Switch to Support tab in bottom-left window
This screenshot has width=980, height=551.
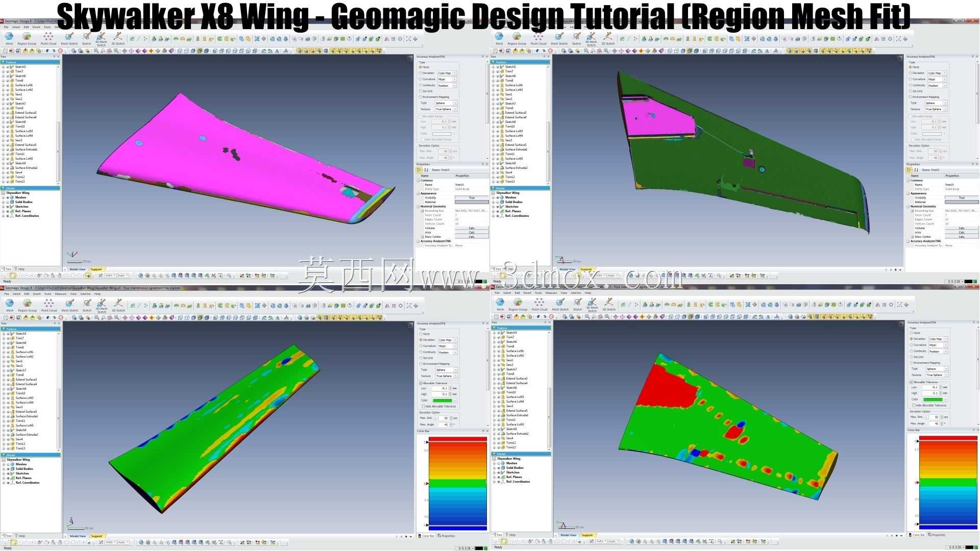point(96,536)
